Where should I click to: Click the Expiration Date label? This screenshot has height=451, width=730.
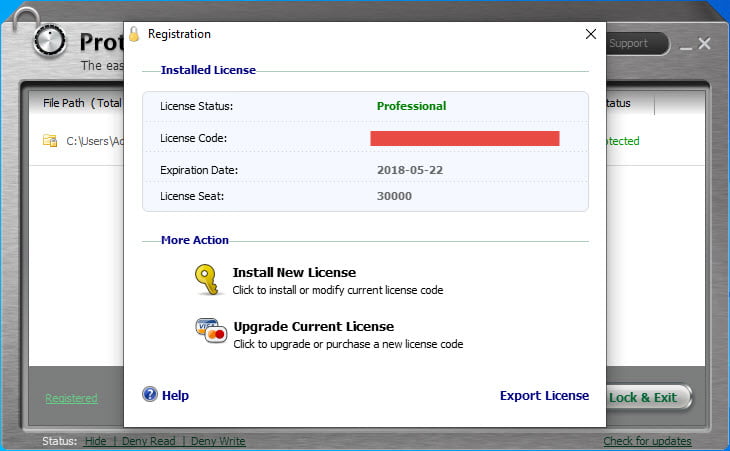pyautogui.click(x=199, y=170)
